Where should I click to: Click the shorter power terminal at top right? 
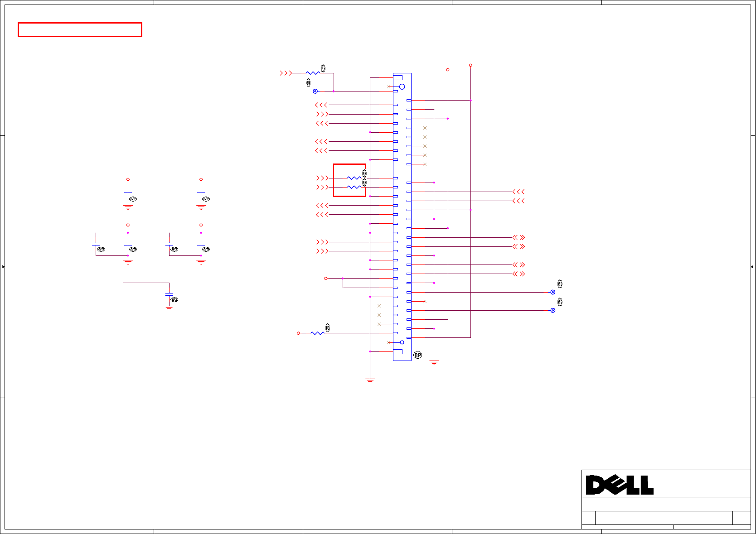[x=448, y=70]
